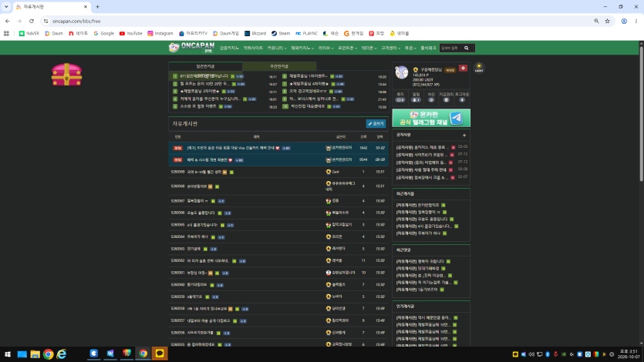Open the Telegram channel banner
Image resolution: width=644 pixels, height=362 pixels.
point(431,118)
